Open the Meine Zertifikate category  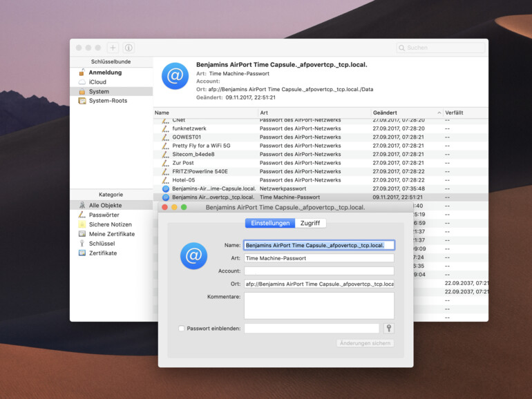coord(111,234)
